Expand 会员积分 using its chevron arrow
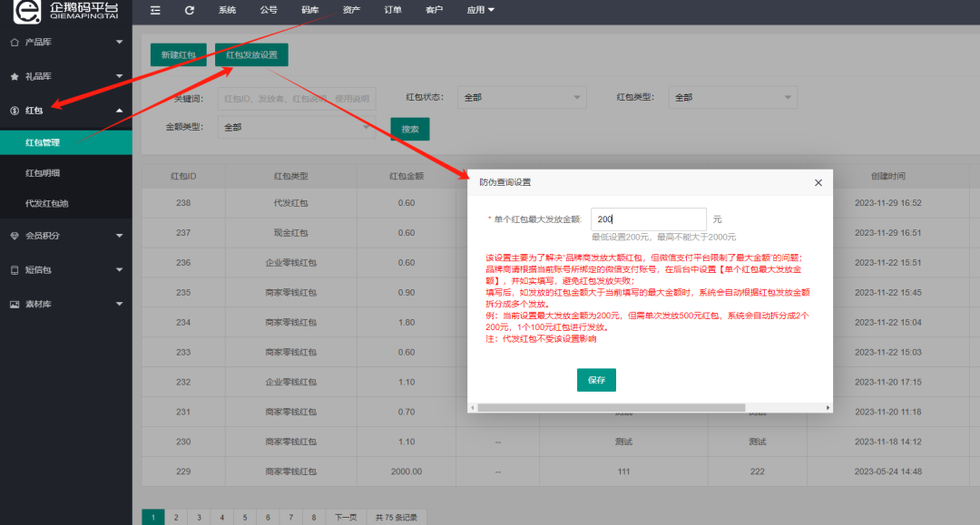Screen dimensions: 980x525 120,236
